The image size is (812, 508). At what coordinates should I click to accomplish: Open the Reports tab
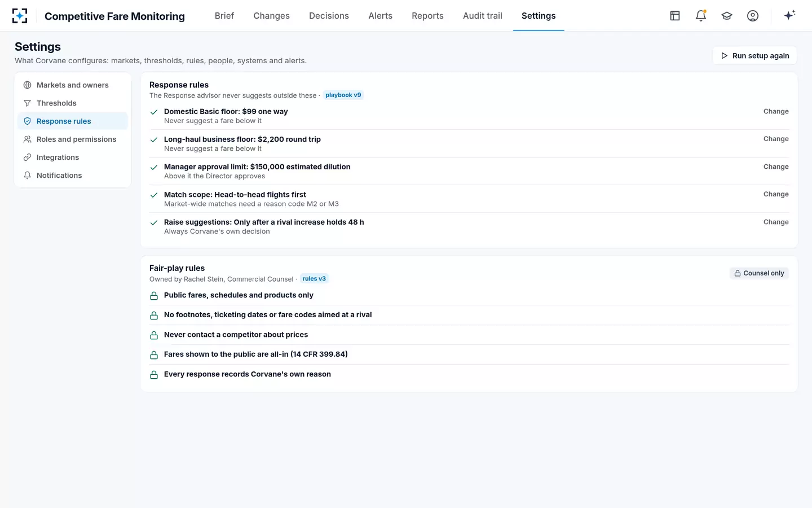coord(427,16)
